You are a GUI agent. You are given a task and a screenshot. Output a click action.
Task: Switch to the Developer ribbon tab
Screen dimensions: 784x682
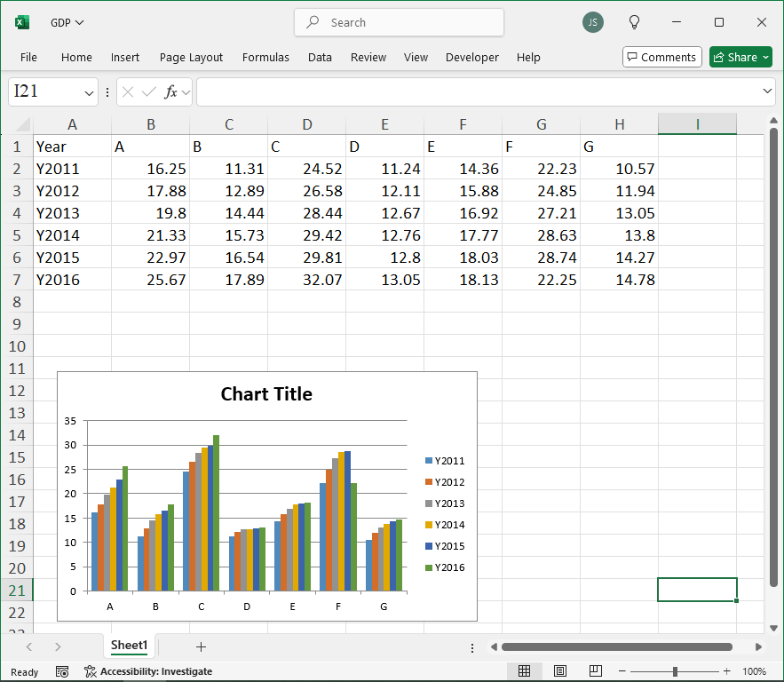(x=471, y=57)
